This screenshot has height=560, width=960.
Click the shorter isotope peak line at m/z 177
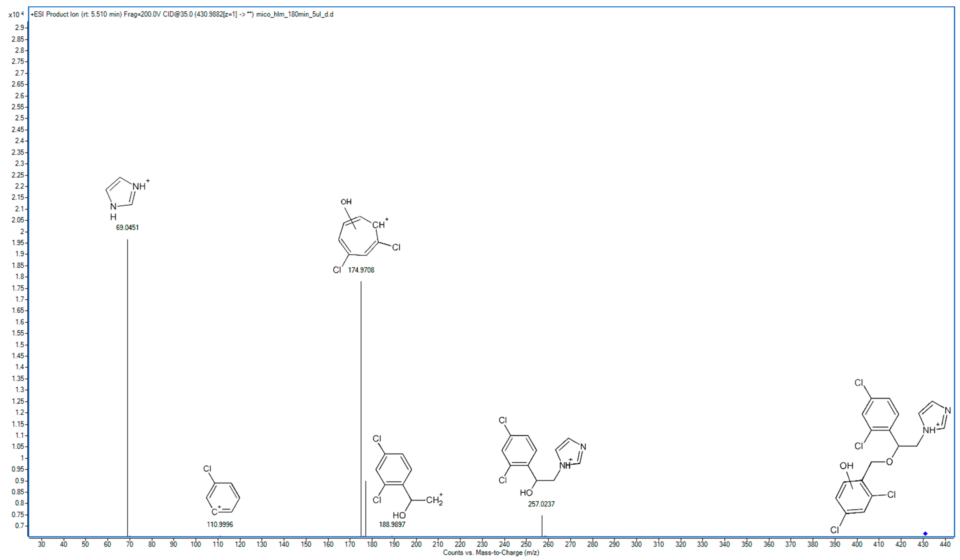(x=366, y=508)
